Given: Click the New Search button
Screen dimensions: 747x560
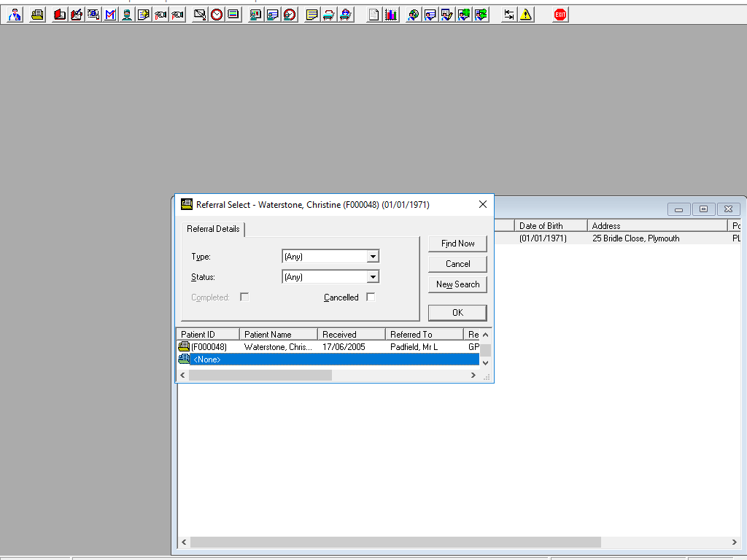Looking at the screenshot, I should 457,284.
